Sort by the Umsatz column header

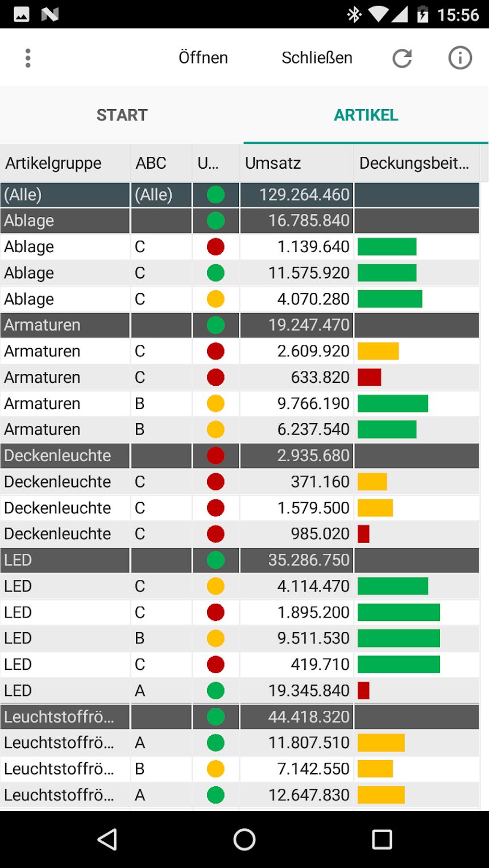297,163
